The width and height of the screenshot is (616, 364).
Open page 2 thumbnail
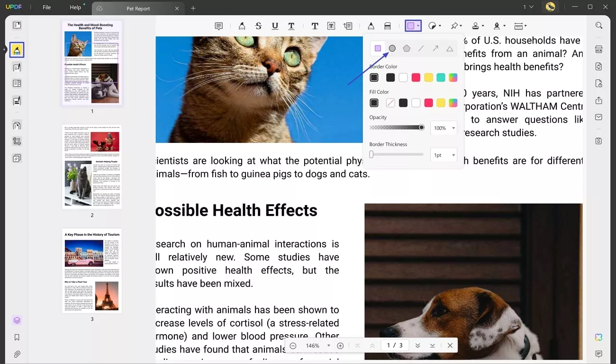(92, 166)
